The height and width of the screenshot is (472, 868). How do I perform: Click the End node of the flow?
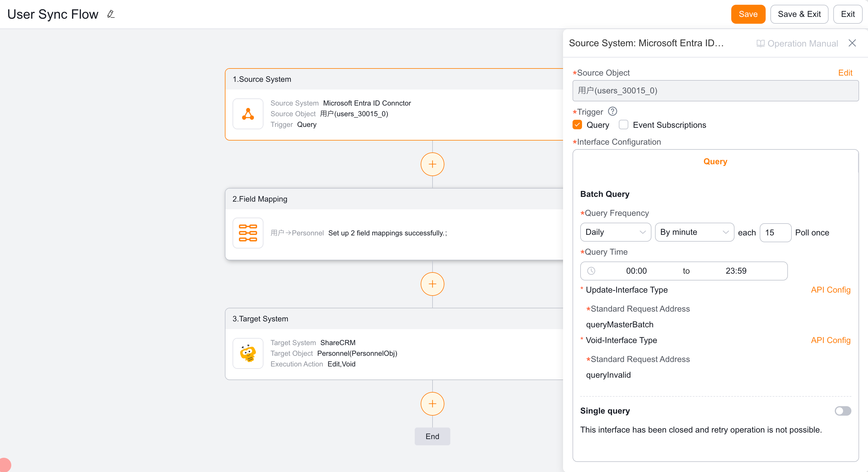[x=432, y=436]
